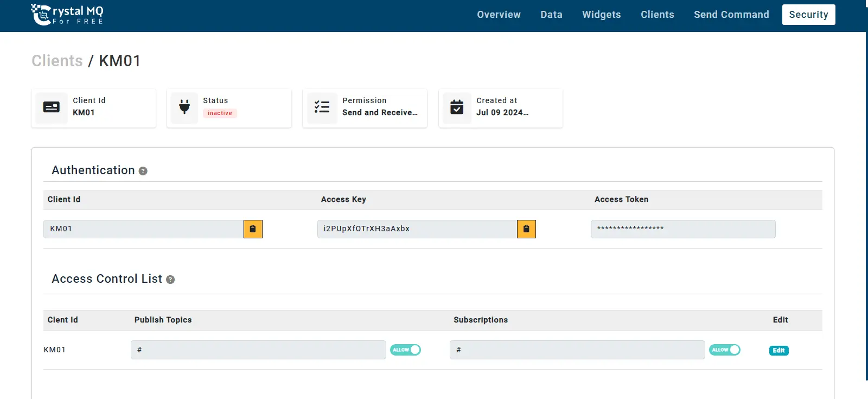Copy the Access Key with clipboard icon

526,229
